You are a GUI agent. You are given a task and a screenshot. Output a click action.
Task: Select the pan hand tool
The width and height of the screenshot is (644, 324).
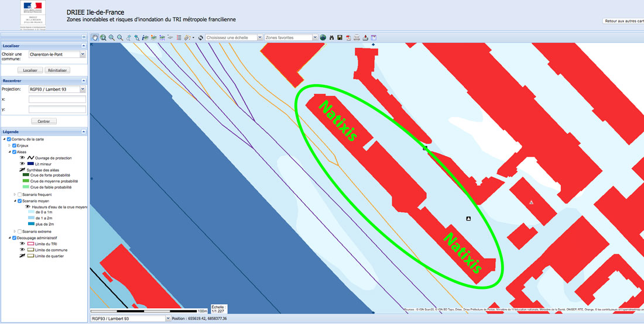point(95,37)
